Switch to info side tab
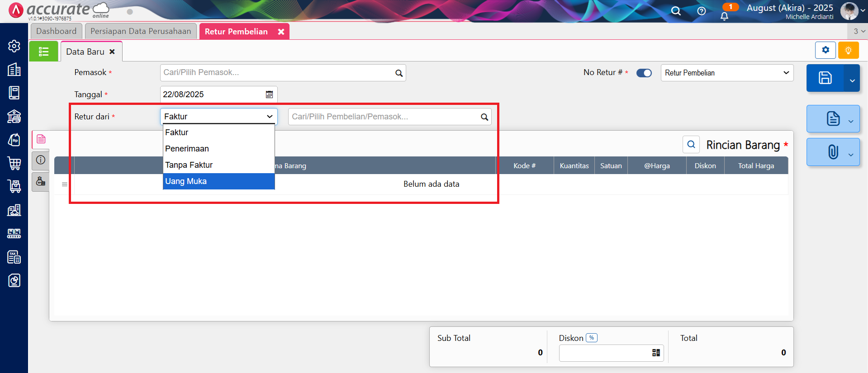Image resolution: width=868 pixels, height=373 pixels. click(x=41, y=160)
